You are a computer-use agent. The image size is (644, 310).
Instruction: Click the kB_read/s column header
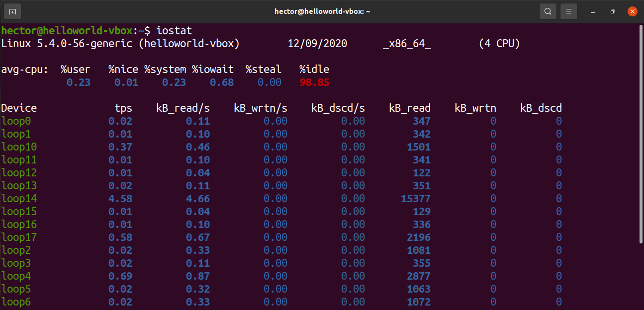tap(183, 108)
